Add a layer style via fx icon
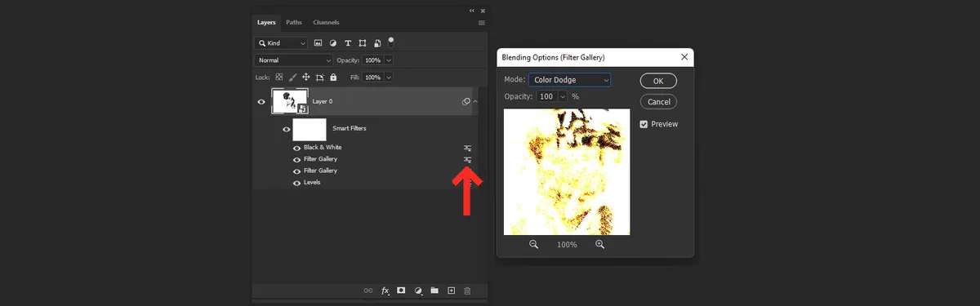The width and height of the screenshot is (980, 306). [x=385, y=290]
